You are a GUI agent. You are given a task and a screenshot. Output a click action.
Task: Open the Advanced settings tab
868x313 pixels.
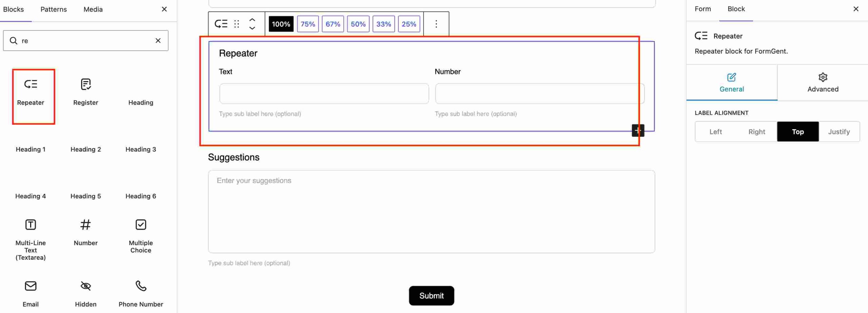point(823,82)
